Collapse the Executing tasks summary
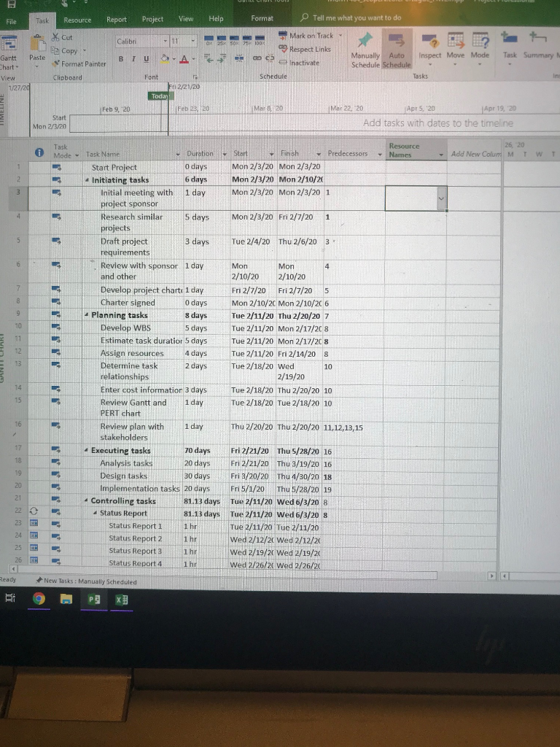This screenshot has height=747, width=560. click(x=86, y=450)
